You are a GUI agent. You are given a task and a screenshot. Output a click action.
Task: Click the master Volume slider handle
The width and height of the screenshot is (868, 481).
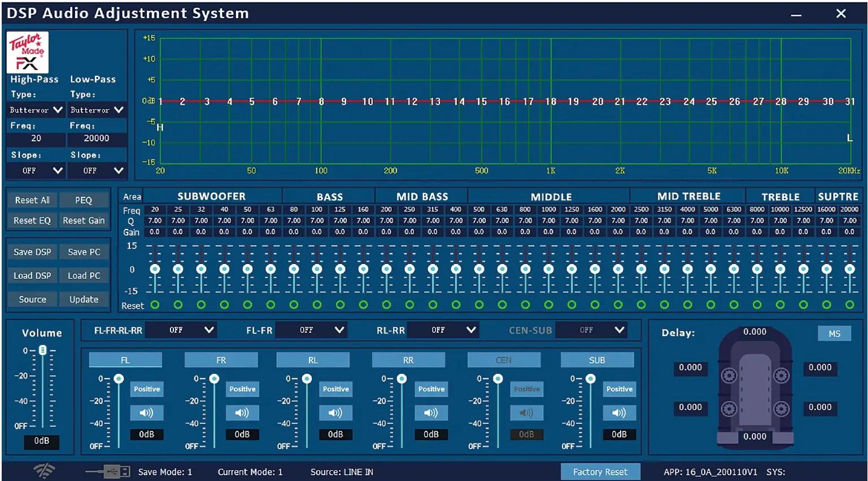(42, 350)
